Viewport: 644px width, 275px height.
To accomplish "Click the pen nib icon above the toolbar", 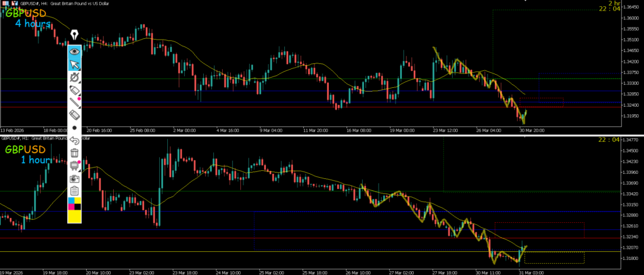I will click(75, 35).
